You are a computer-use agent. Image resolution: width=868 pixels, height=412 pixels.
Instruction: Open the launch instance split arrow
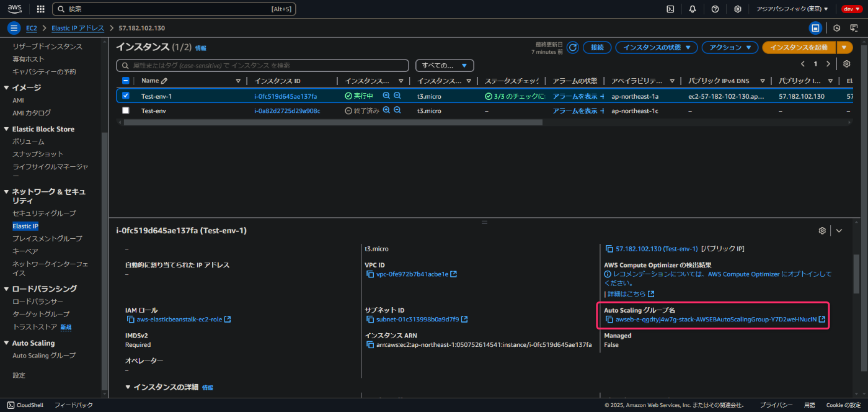(x=844, y=48)
